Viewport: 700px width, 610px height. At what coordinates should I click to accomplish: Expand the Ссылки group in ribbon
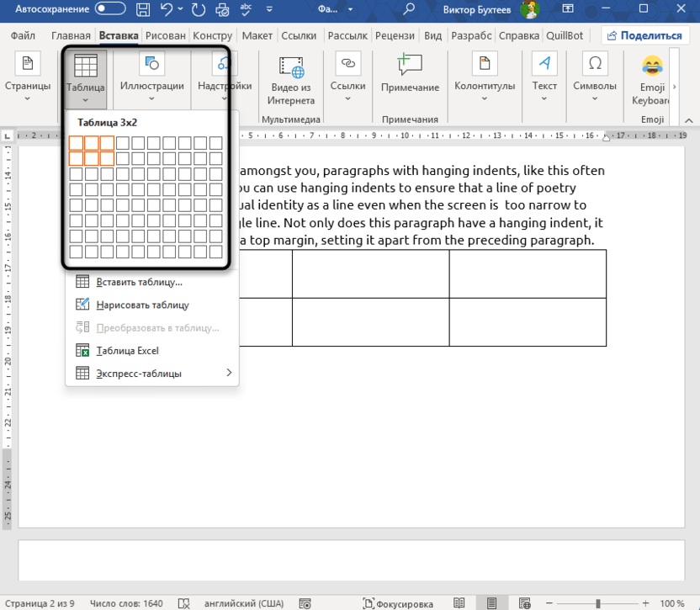pyautogui.click(x=347, y=77)
